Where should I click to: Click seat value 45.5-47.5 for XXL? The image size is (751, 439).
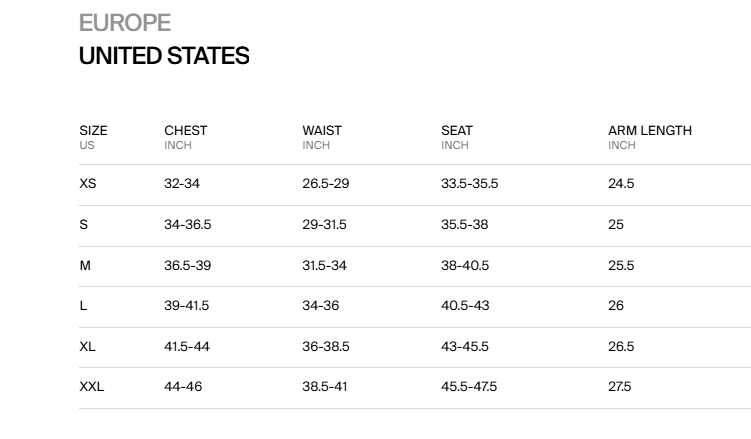point(469,387)
